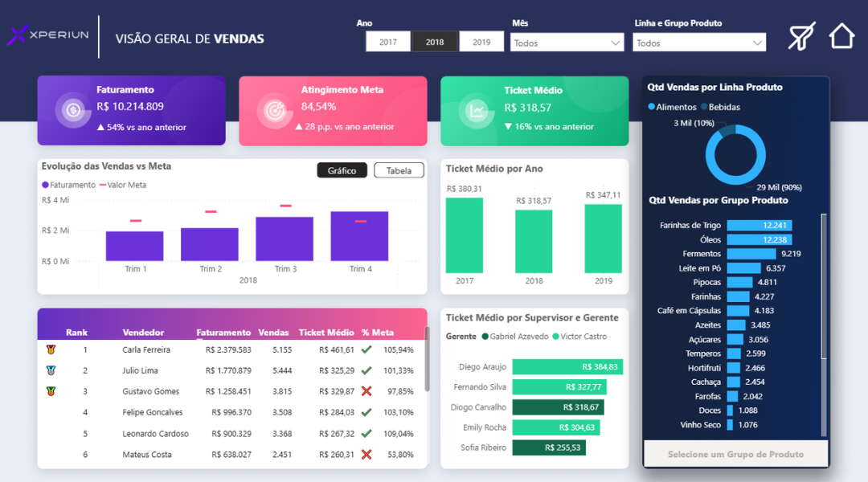Go to the home page icon
868x482 pixels.
841,36
